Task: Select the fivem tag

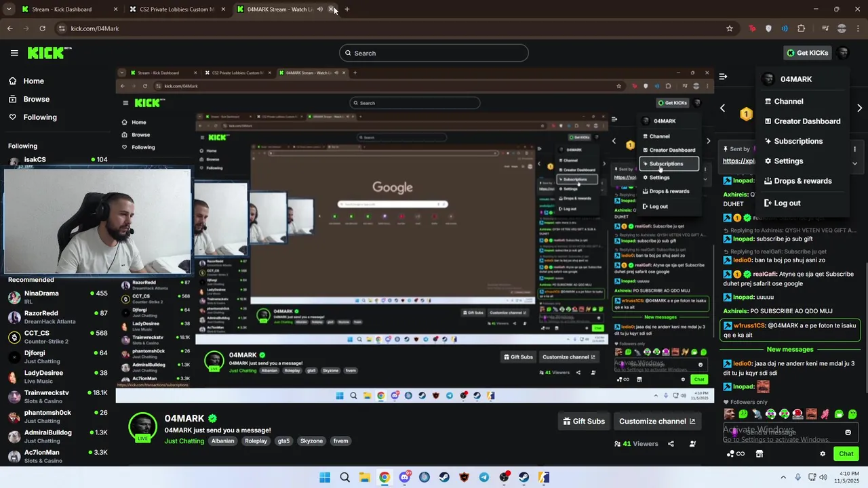Action: pos(341,441)
